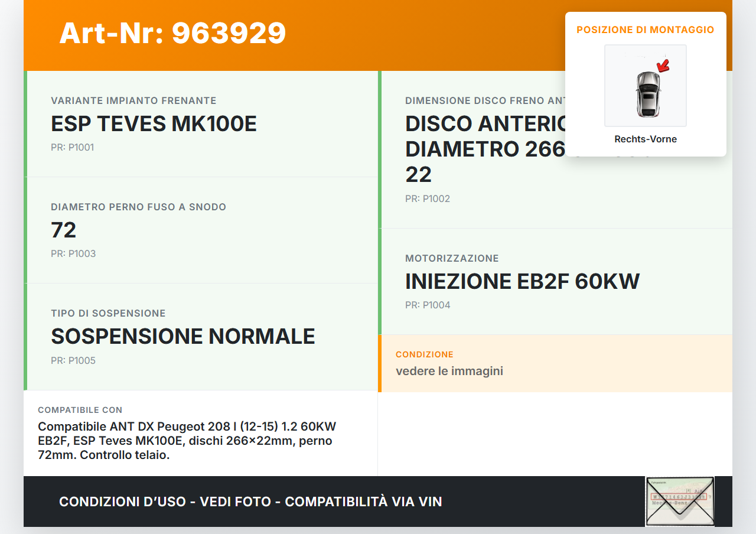This screenshot has height=534, width=756.
Task: Click the PR: P1005 code label
Action: [73, 360]
